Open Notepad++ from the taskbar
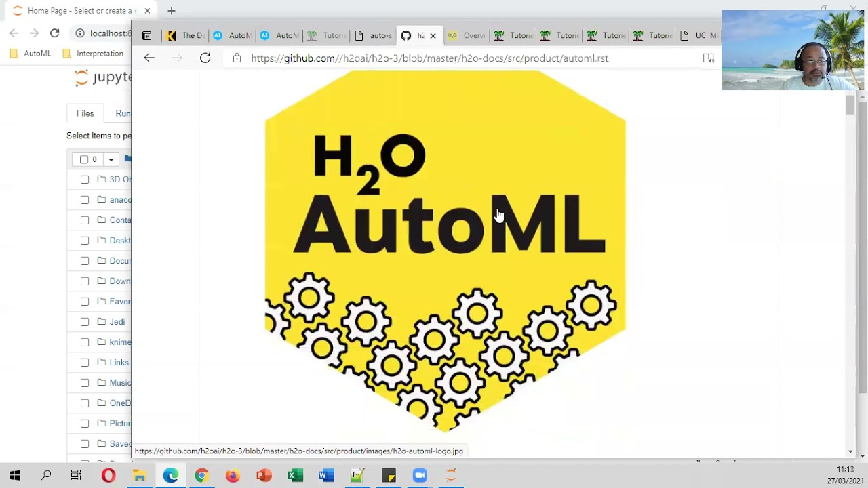Image resolution: width=868 pixels, height=488 pixels. pos(357,476)
